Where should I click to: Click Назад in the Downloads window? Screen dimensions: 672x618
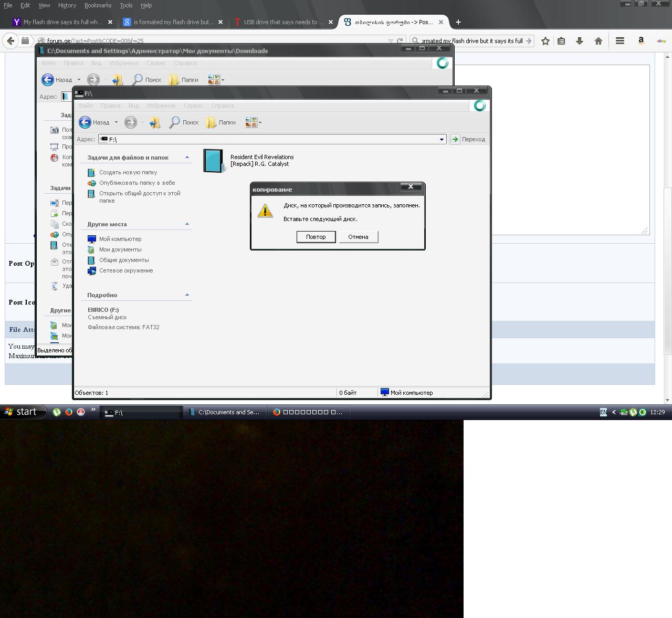pos(57,80)
